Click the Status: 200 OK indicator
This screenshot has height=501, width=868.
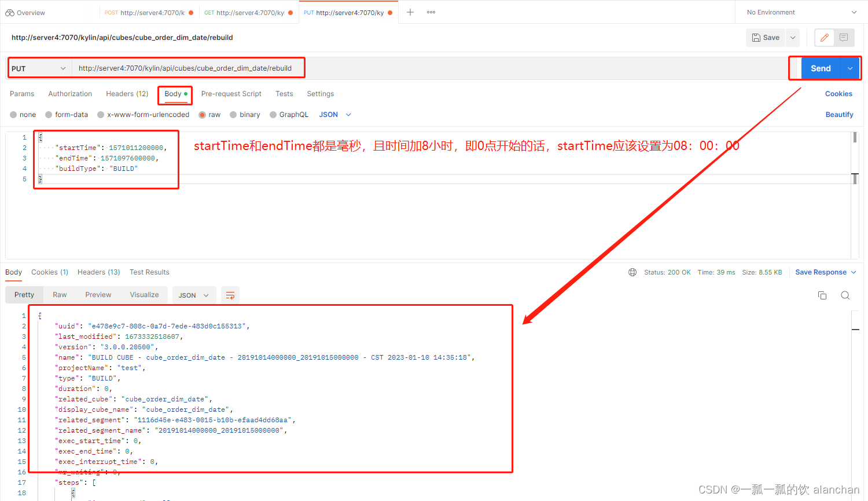667,272
